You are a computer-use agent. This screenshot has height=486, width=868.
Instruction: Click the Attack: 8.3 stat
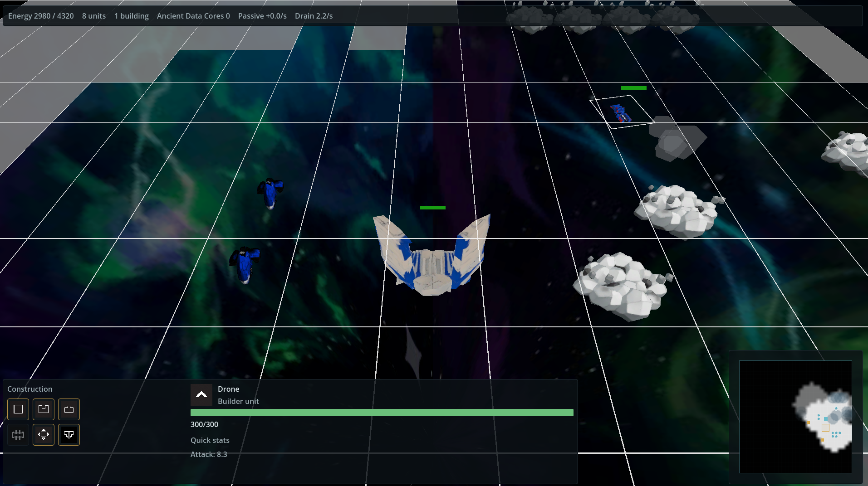point(209,454)
